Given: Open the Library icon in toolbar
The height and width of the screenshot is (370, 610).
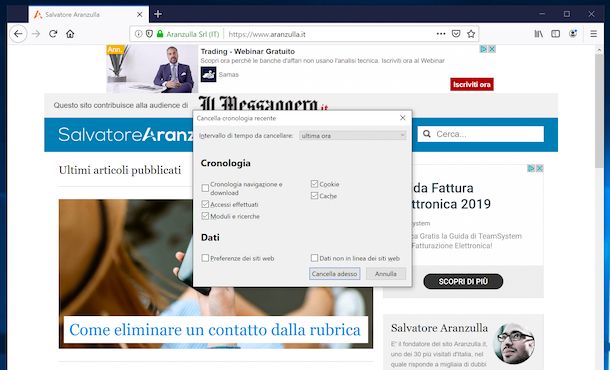Looking at the screenshot, I should pos(538,34).
